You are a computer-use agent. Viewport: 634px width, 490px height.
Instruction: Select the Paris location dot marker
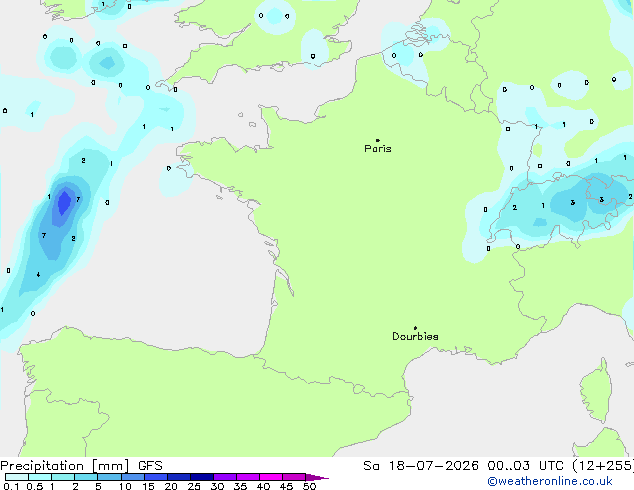[x=378, y=140]
